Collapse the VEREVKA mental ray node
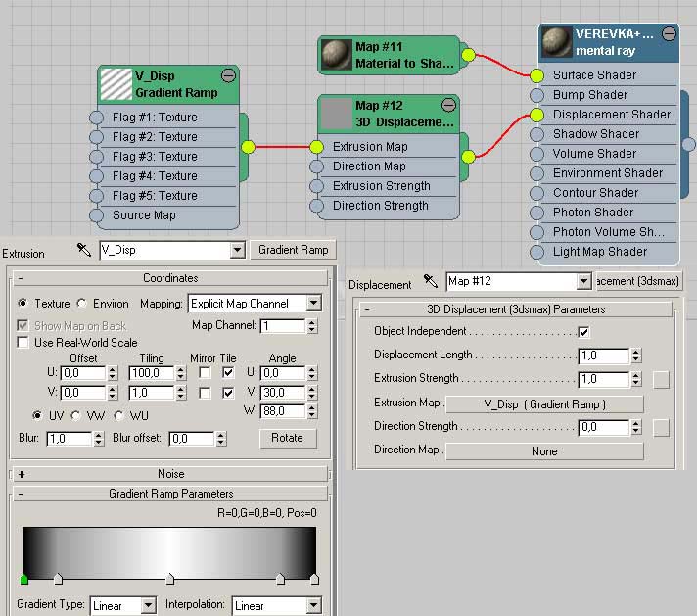 tap(669, 34)
